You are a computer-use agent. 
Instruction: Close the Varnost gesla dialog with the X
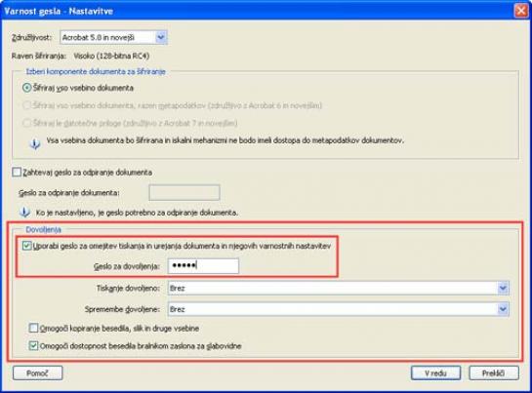521,11
